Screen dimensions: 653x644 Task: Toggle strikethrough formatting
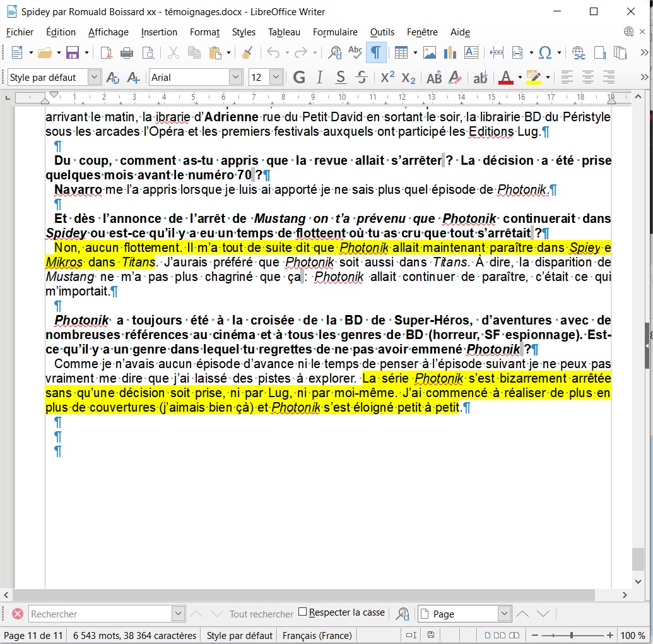pos(362,78)
